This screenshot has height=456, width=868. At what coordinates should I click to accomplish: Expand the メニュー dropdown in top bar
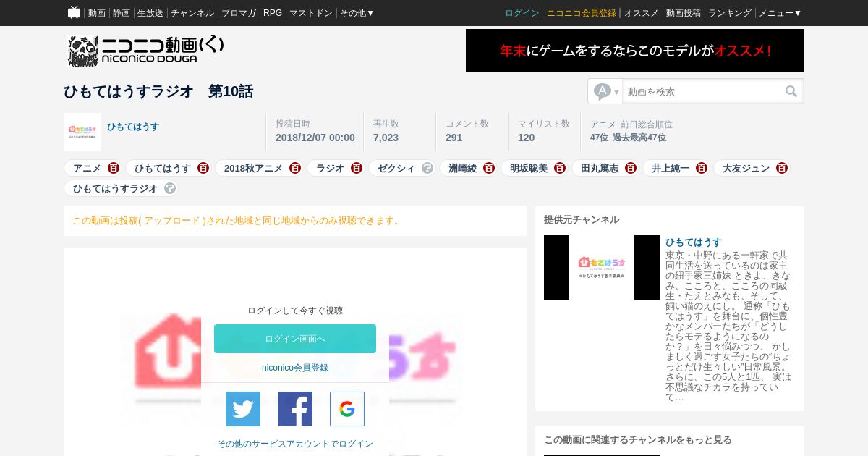point(780,13)
